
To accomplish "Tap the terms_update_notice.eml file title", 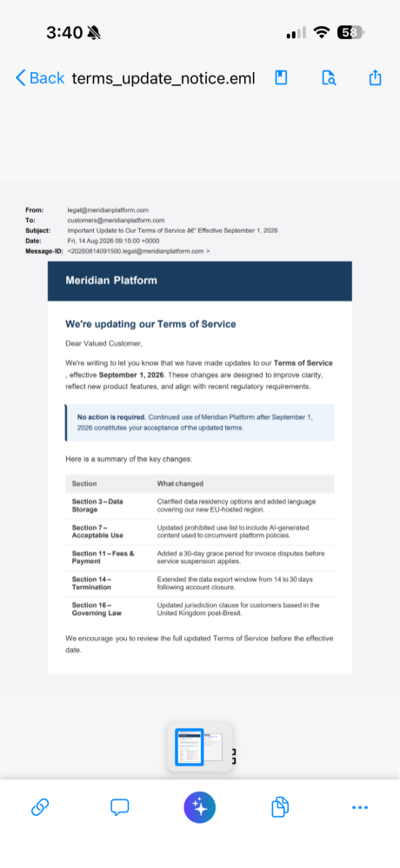I will 163,78.
